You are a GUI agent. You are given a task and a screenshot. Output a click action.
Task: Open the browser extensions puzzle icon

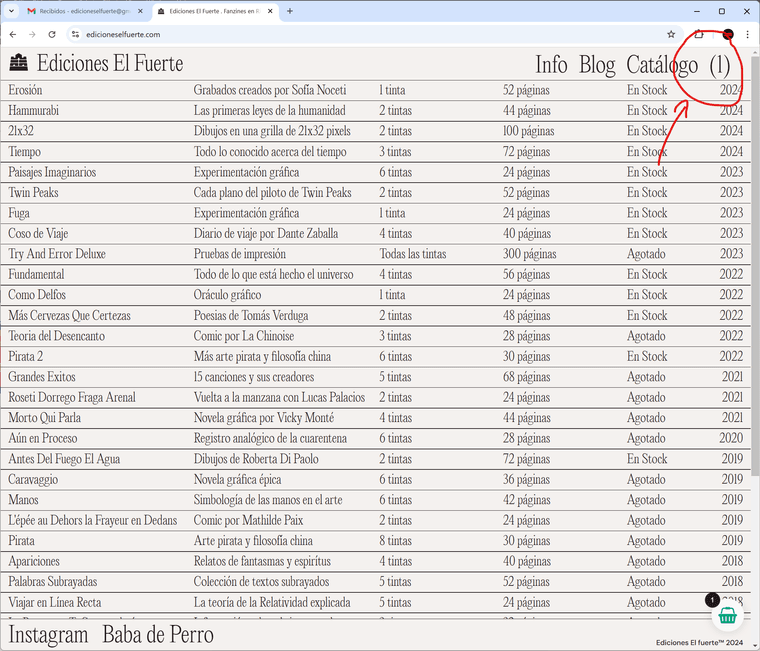(x=699, y=34)
